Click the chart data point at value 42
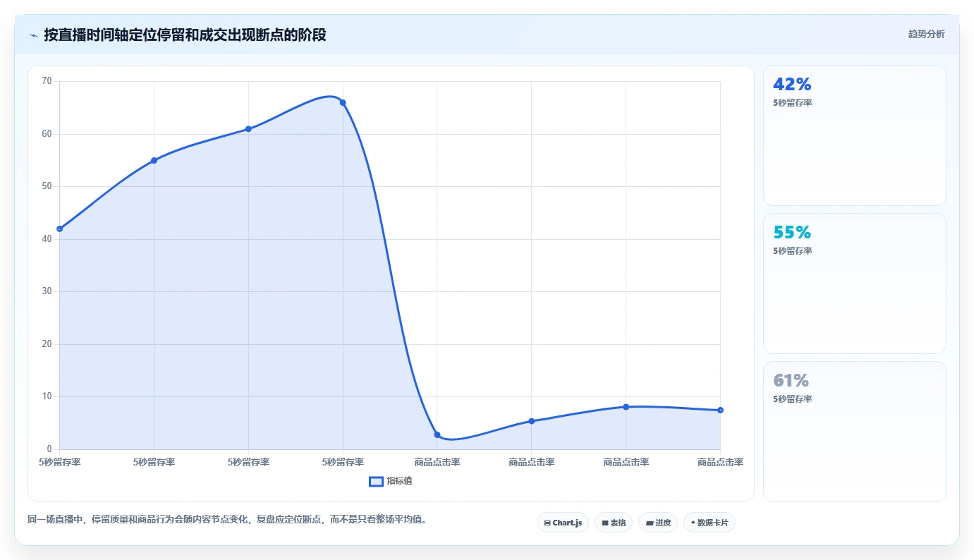This screenshot has height=560, width=974. coord(60,229)
